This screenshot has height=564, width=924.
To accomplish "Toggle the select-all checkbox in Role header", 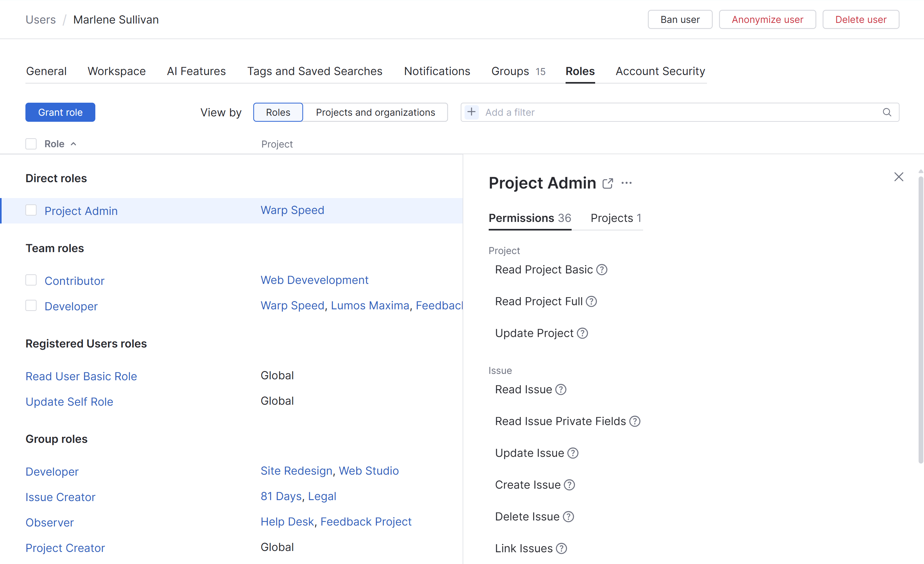I will pos(31,144).
